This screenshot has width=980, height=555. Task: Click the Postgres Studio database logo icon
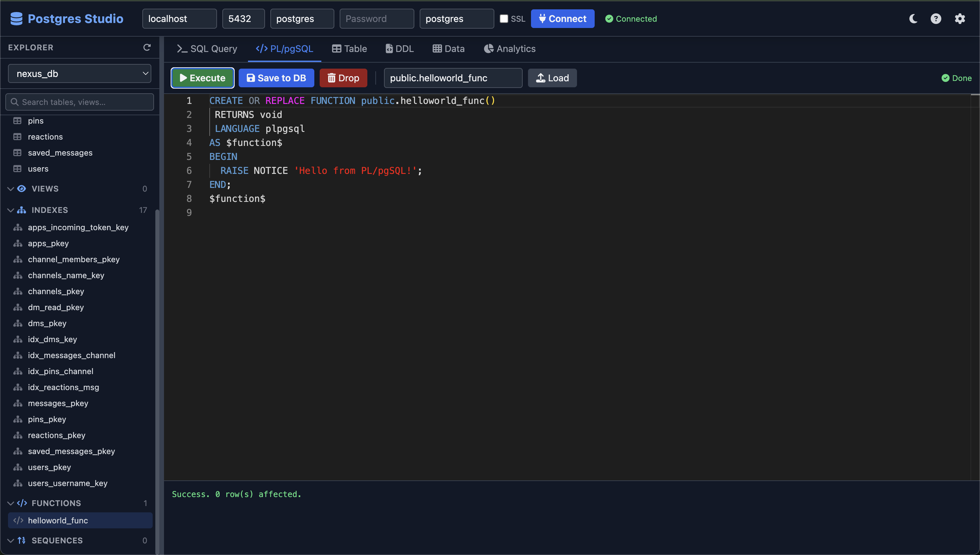(x=16, y=19)
